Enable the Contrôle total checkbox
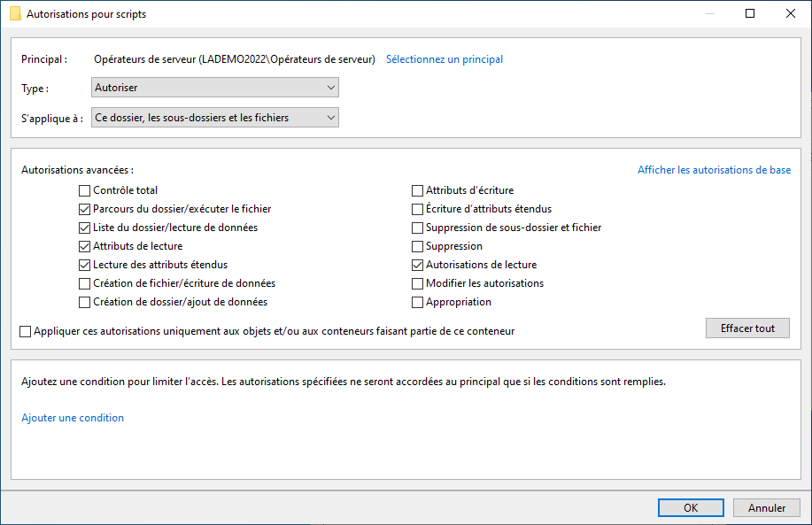The image size is (812, 525). pos(84,190)
